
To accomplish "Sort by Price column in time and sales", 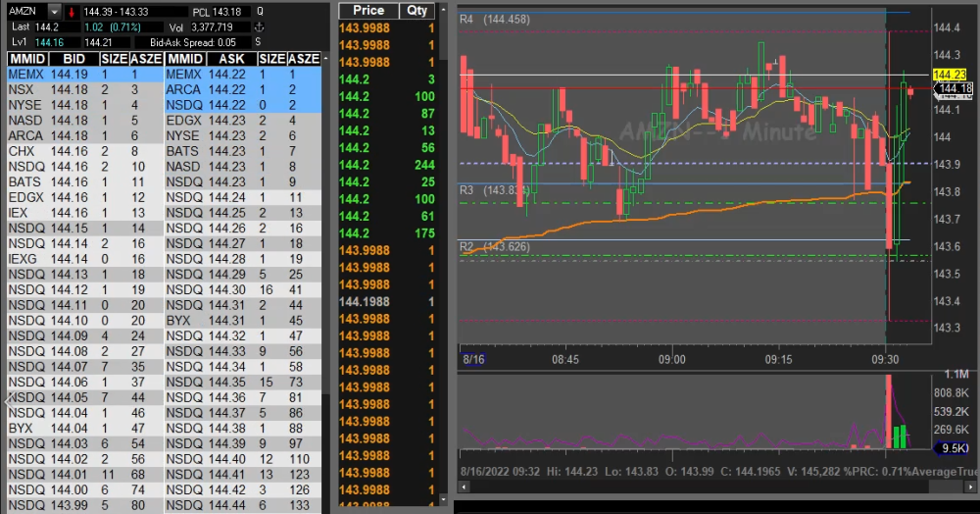I will coord(368,10).
